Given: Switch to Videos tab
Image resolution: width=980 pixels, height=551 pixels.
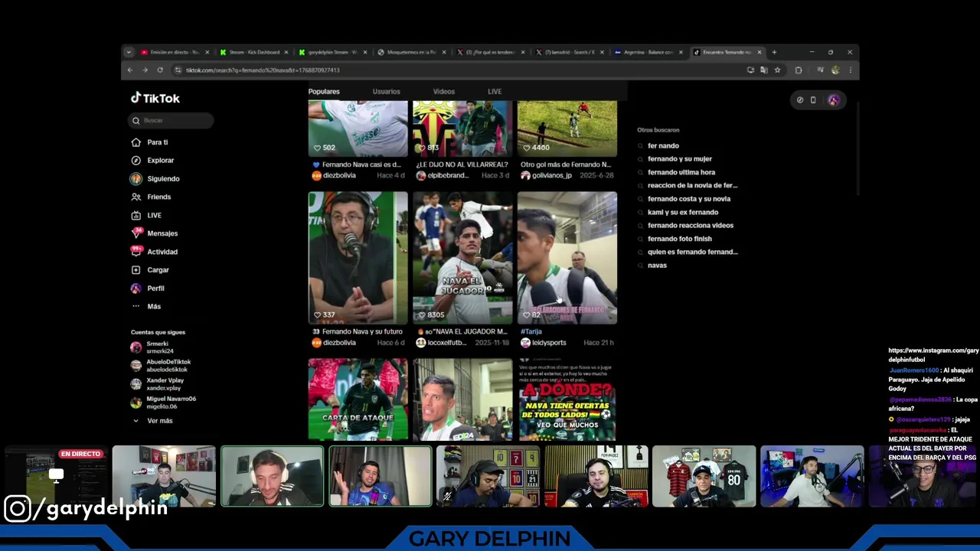Looking at the screenshot, I should click(x=444, y=92).
